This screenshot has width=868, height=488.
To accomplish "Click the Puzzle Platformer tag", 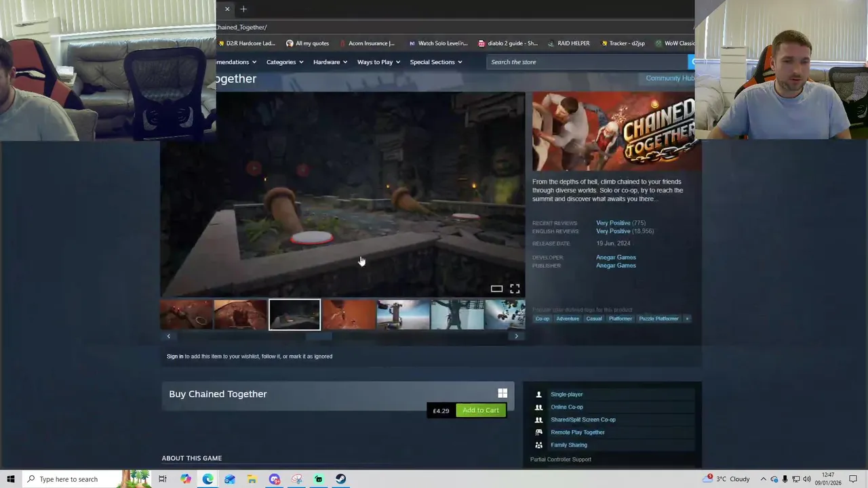I will (658, 319).
